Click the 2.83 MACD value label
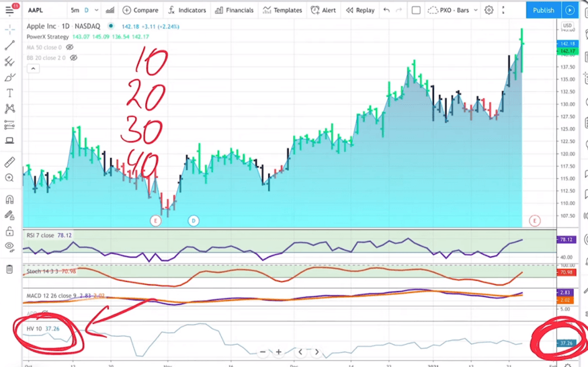The width and height of the screenshot is (588, 367). pyautogui.click(x=565, y=292)
